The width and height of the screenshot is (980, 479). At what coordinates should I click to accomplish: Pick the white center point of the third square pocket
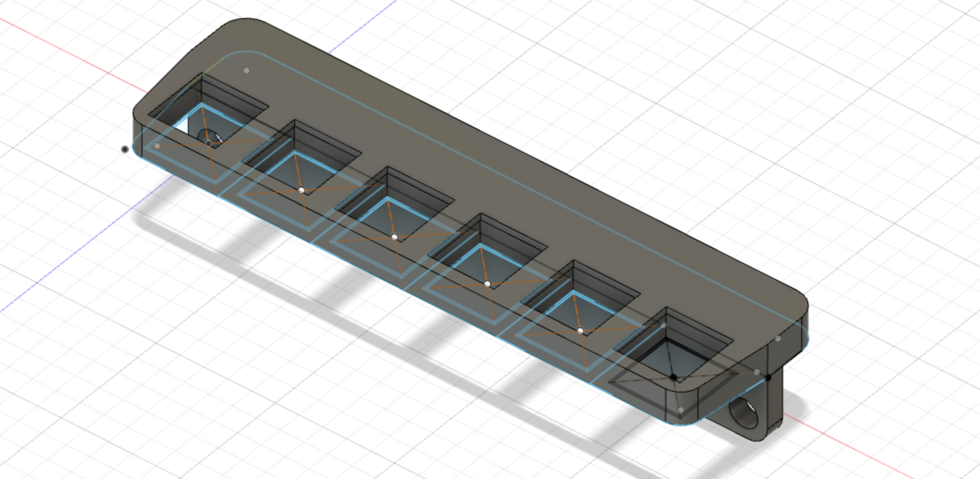point(394,237)
